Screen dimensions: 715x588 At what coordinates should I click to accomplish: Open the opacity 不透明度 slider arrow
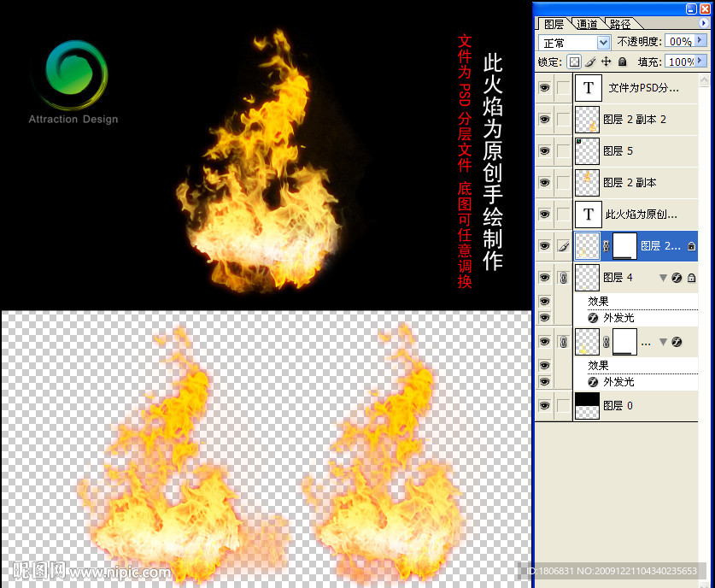point(701,40)
